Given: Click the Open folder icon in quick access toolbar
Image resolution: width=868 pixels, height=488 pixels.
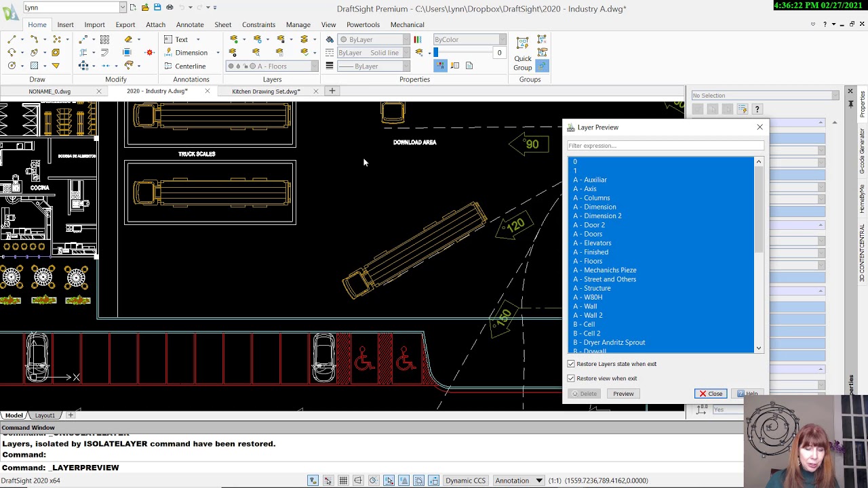Looking at the screenshot, I should pyautogui.click(x=145, y=7).
